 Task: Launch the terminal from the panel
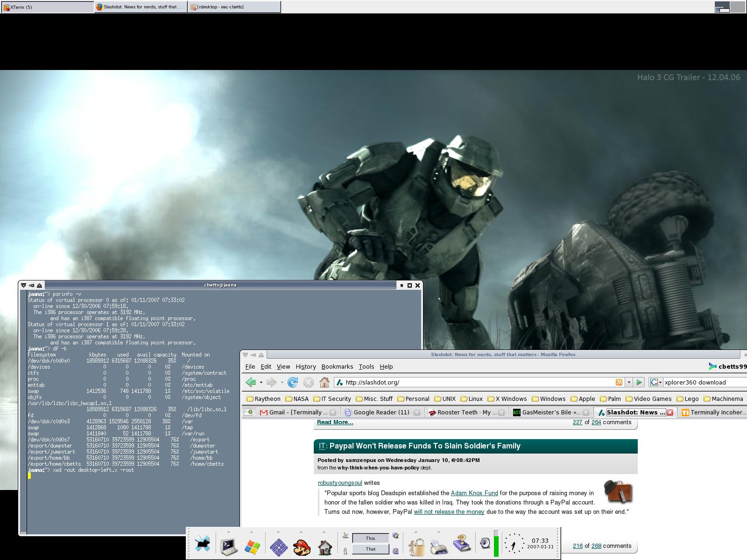click(229, 546)
